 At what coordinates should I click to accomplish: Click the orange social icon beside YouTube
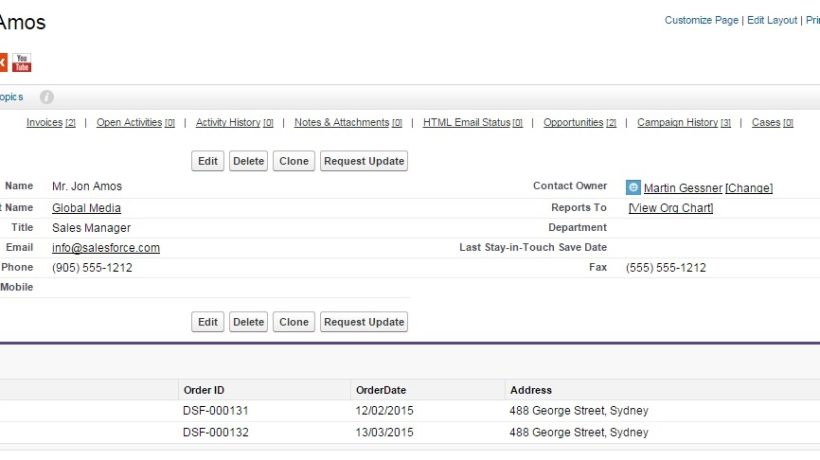(x=3, y=63)
